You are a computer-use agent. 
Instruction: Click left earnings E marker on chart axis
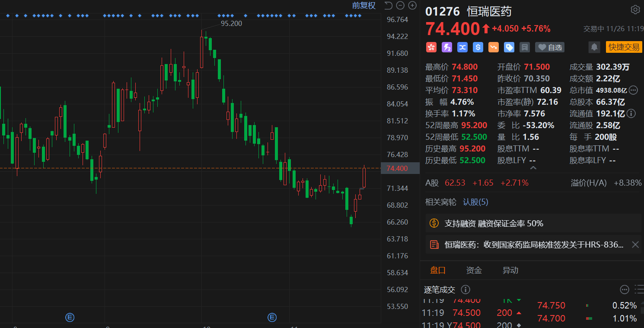pyautogui.click(x=70, y=318)
